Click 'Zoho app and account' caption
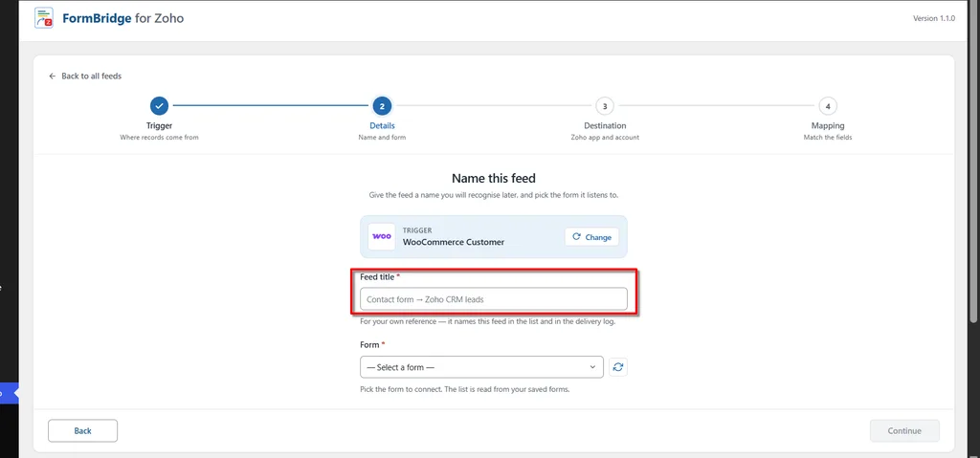The width and height of the screenshot is (980, 458). 605,137
